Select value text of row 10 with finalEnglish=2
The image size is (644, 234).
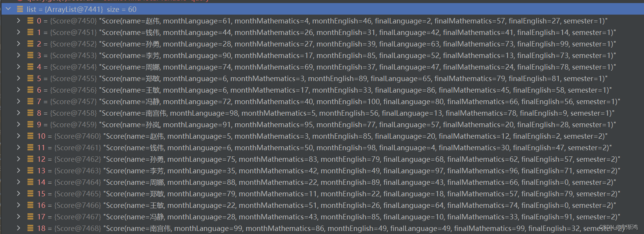(x=356, y=136)
